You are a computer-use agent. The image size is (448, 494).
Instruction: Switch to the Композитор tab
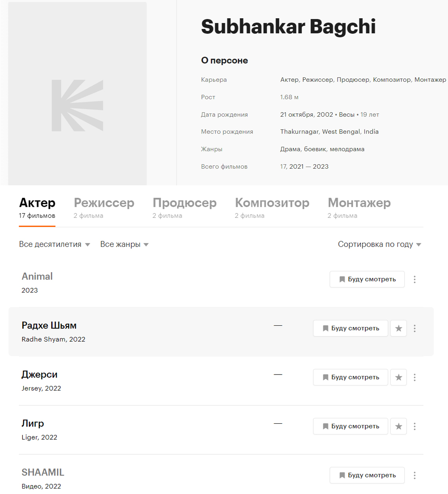(272, 203)
